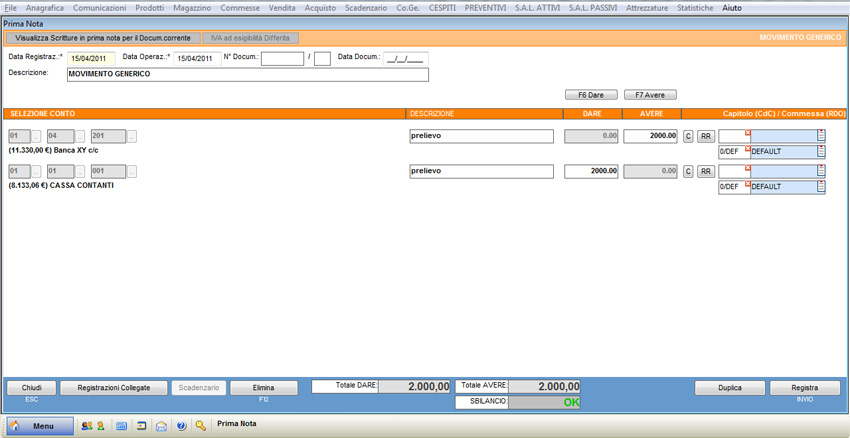Viewport: 850px width, 438px height.
Task: Click the C button on the Banca XY row
Action: click(687, 136)
